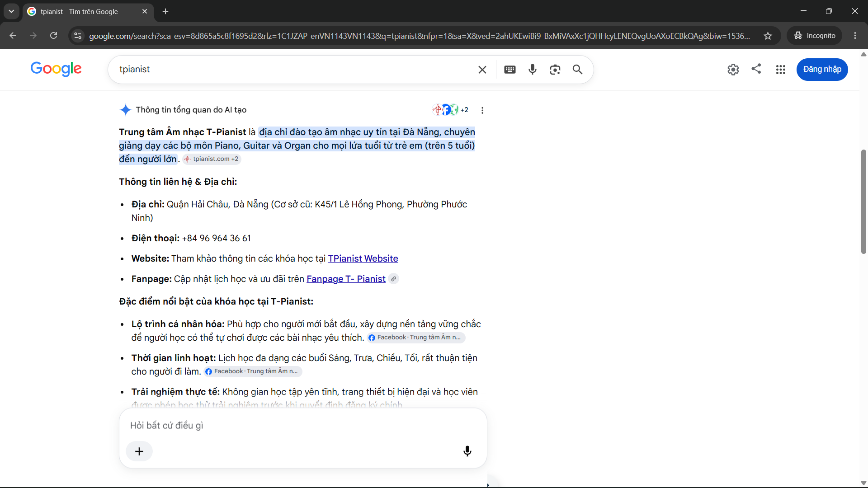Open Fanpage T- Pianist link
The width and height of the screenshot is (868, 488).
pos(346,279)
